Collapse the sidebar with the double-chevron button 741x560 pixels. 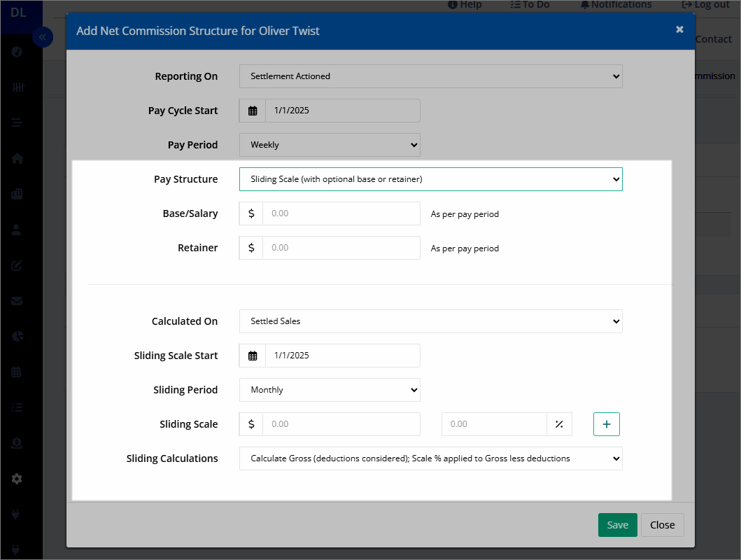click(x=43, y=37)
